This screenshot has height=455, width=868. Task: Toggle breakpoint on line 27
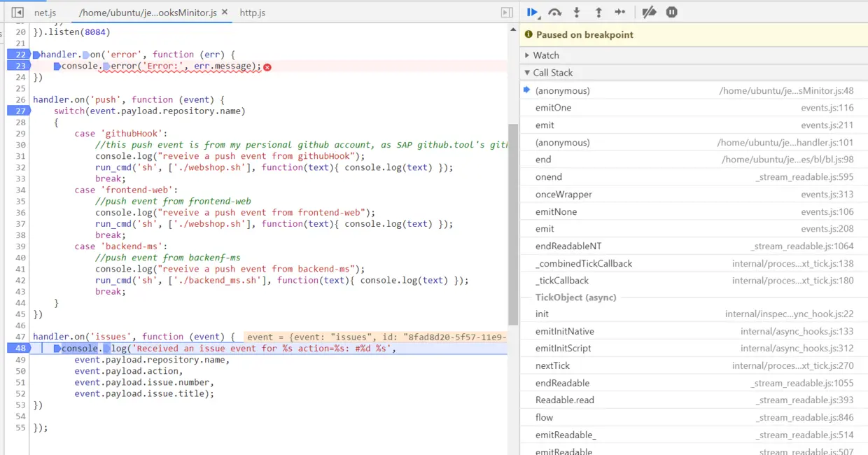click(x=17, y=111)
